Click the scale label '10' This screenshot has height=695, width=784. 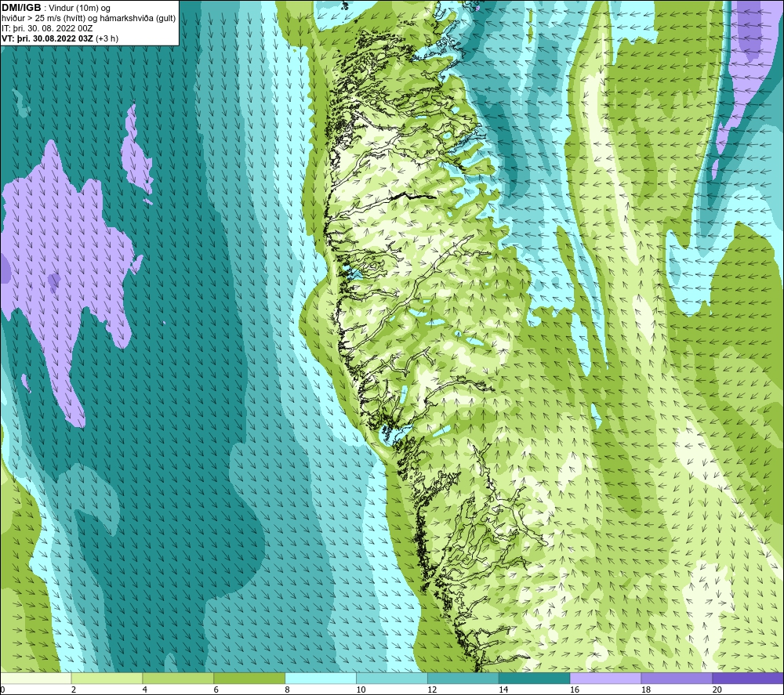[x=361, y=690]
